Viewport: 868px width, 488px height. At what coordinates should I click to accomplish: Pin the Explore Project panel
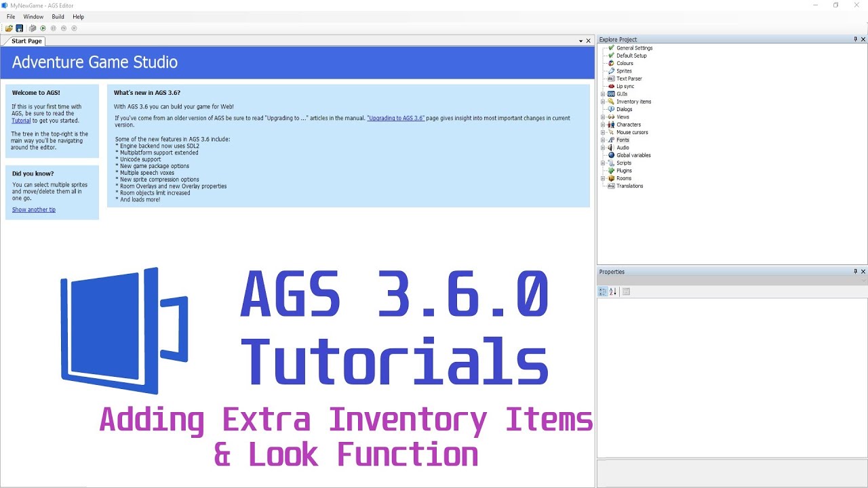[855, 39]
